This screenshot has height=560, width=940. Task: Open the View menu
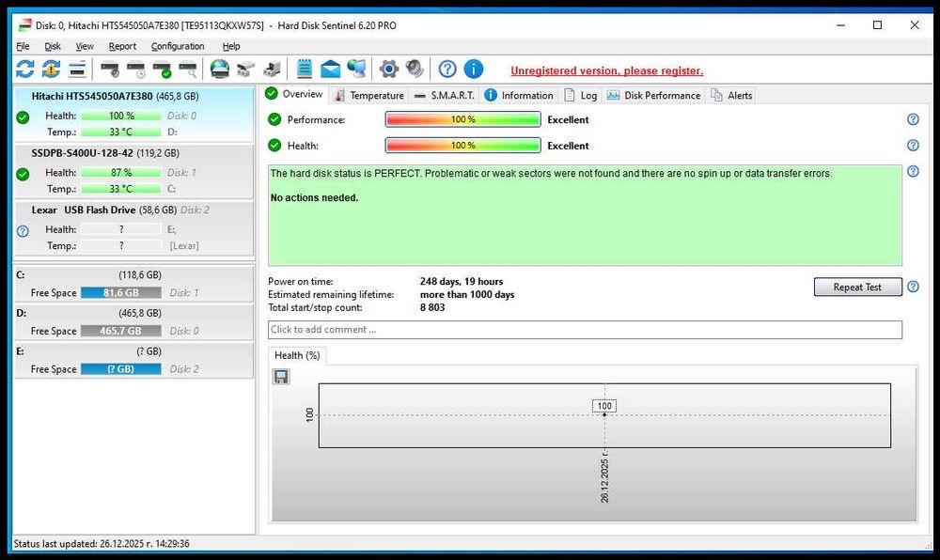(x=85, y=46)
